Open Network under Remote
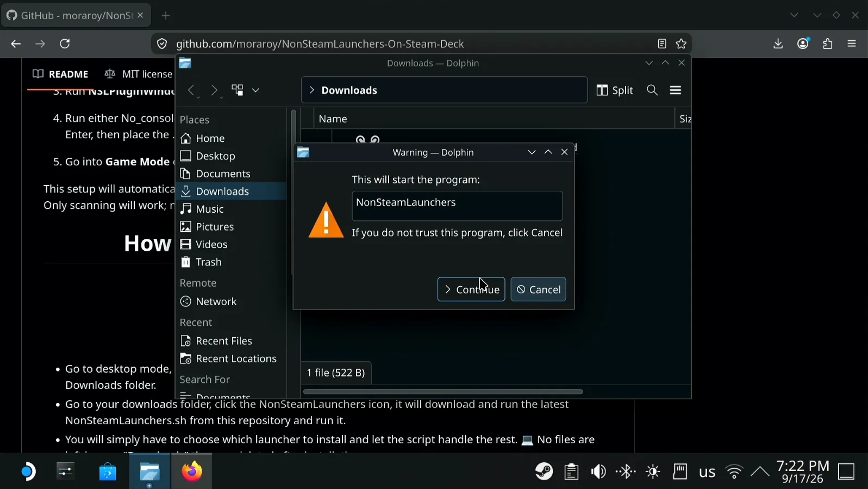Screen dimensions: 868x489 (231, 301)
